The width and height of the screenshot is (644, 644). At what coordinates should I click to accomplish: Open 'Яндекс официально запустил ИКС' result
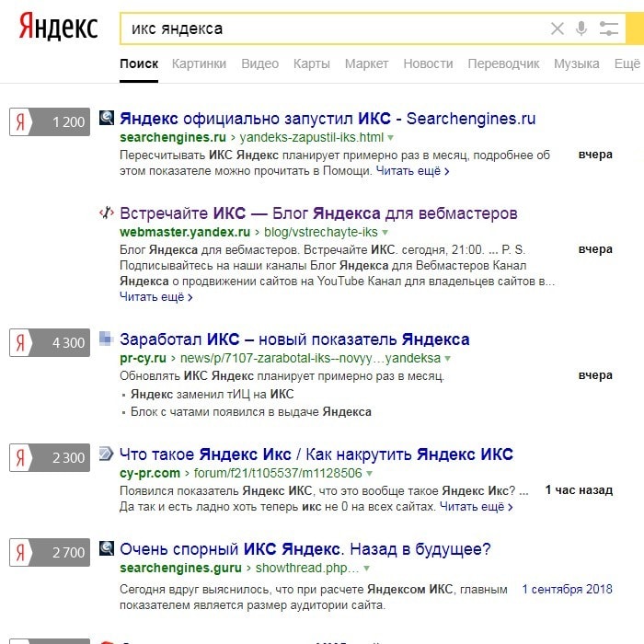pyautogui.click(x=328, y=119)
